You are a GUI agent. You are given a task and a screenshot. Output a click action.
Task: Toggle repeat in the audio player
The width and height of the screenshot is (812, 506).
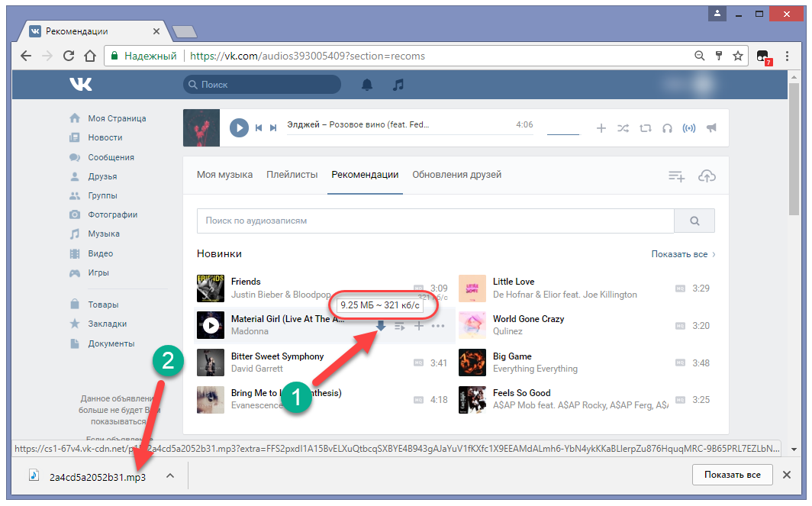point(646,128)
